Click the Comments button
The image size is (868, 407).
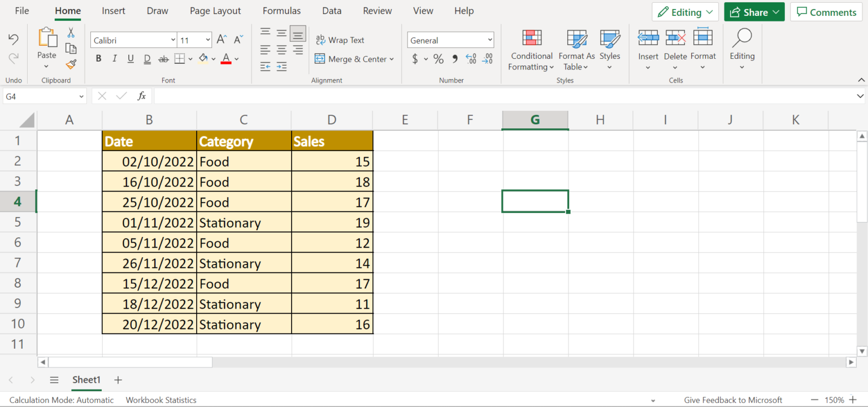pos(826,12)
